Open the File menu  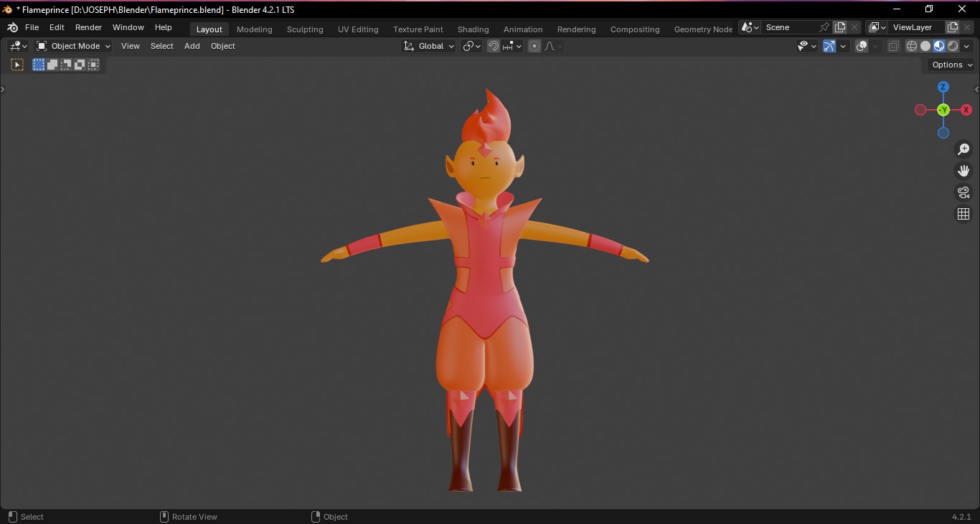tap(32, 27)
